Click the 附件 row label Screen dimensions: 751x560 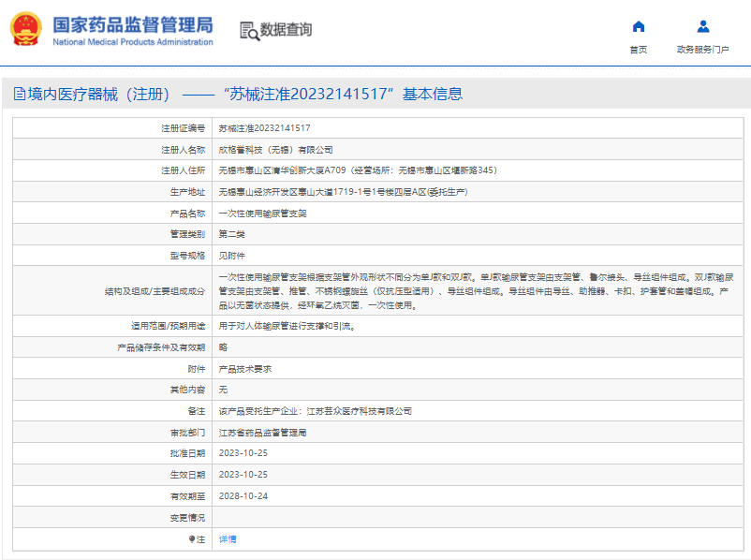pyautogui.click(x=197, y=369)
